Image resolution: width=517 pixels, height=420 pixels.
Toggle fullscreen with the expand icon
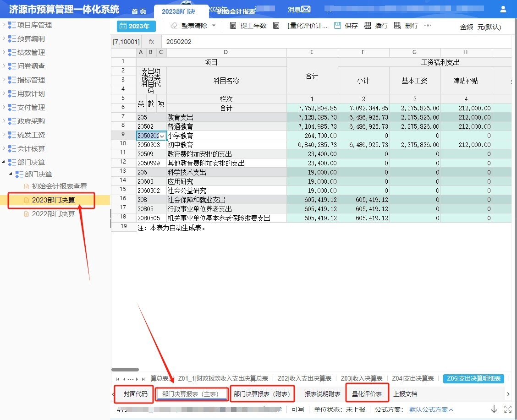[508, 409]
